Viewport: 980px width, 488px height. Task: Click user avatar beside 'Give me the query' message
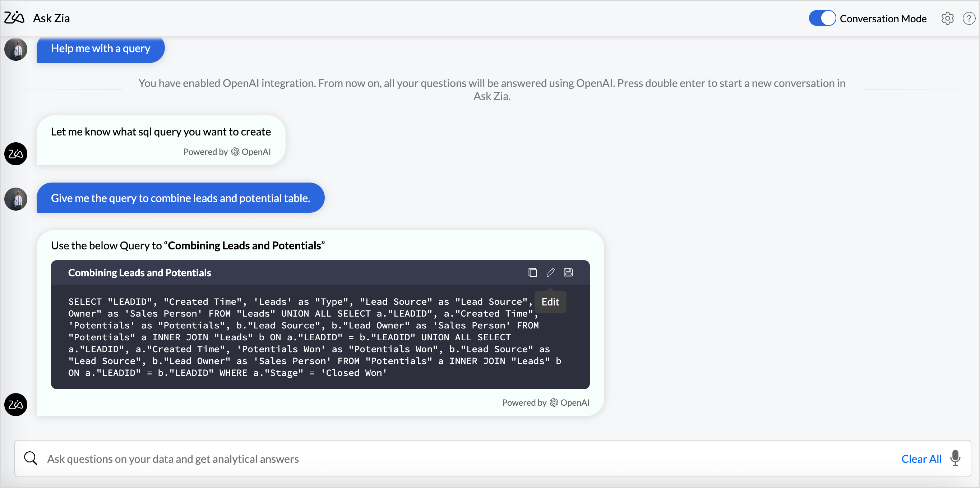point(15,199)
